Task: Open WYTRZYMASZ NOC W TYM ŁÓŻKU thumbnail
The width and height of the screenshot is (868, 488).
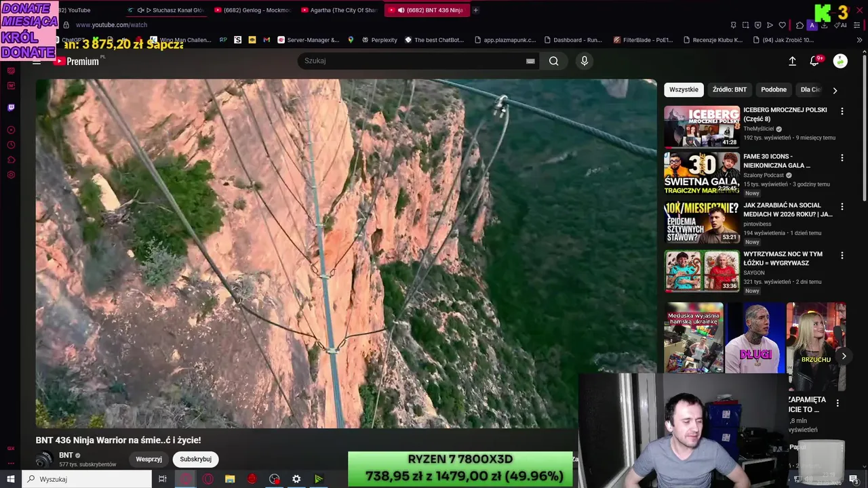Action: tap(702, 271)
